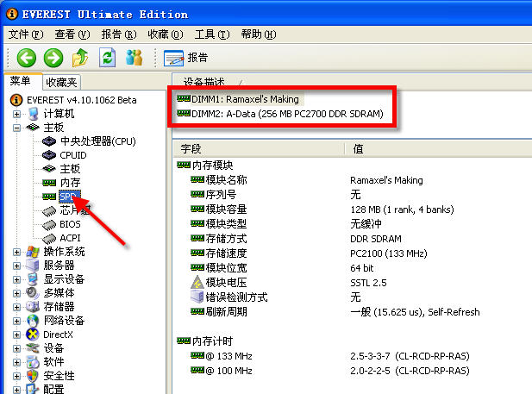Open the 查看(V) menu
Screen dimensions: 532x394
pyautogui.click(x=72, y=34)
